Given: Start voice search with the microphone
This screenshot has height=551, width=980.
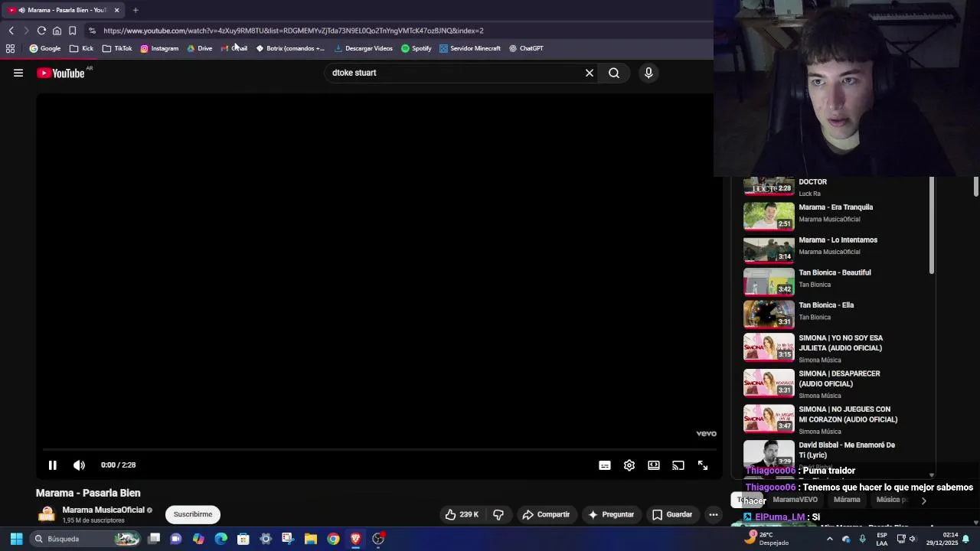Looking at the screenshot, I should click(x=648, y=73).
